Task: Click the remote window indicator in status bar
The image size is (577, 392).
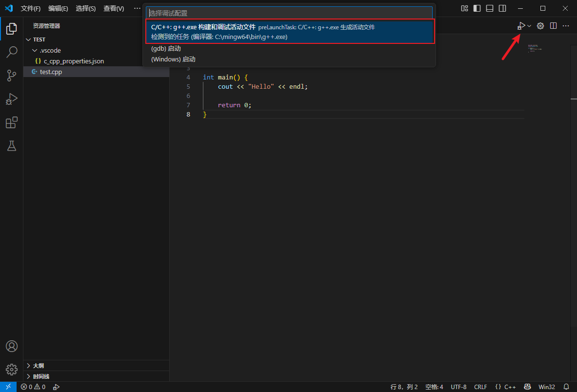Action: (x=8, y=387)
